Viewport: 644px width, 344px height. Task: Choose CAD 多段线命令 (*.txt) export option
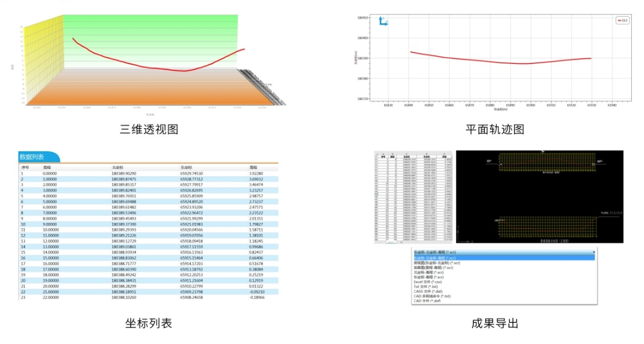click(432, 296)
